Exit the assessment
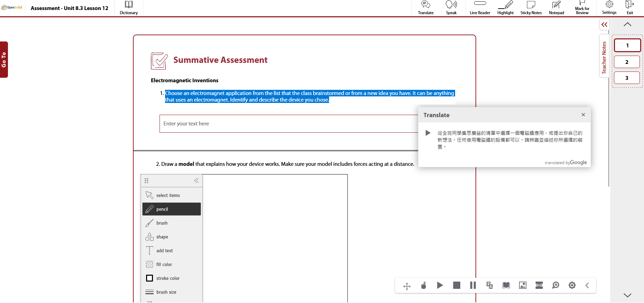 tap(630, 8)
